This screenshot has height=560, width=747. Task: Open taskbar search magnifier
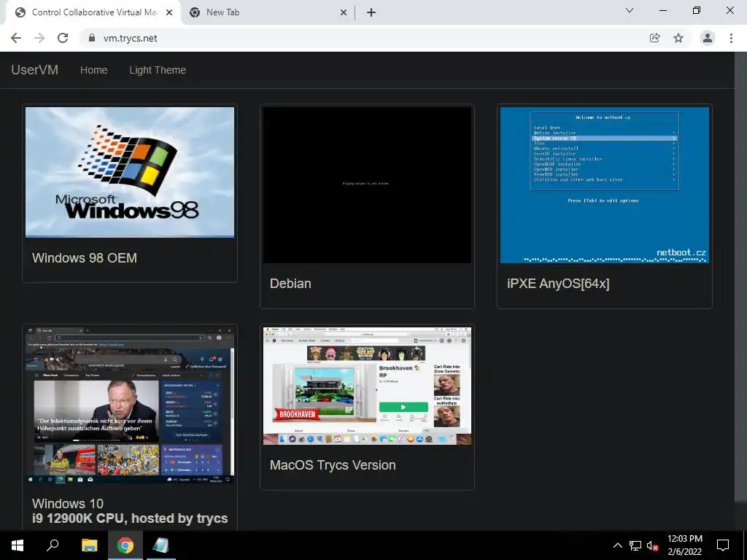[53, 545]
